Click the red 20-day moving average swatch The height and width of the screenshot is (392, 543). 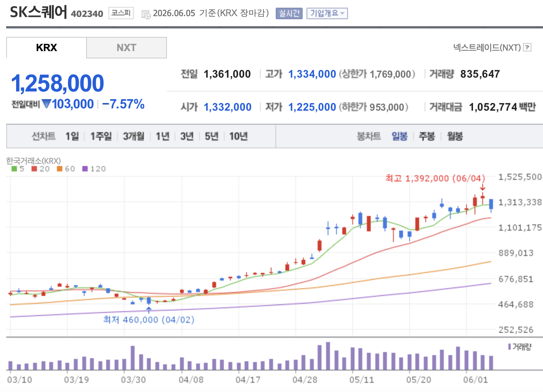34,169
